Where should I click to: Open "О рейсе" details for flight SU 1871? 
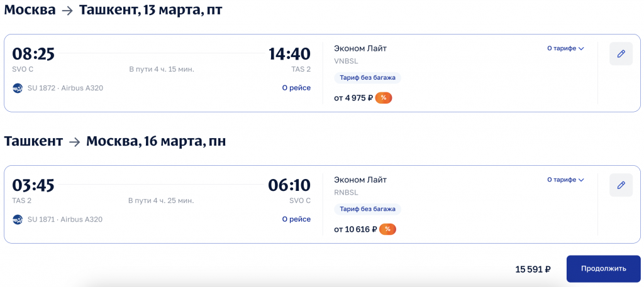pos(296,219)
